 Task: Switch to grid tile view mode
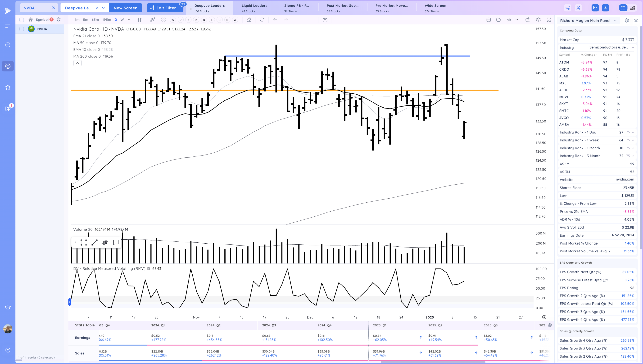[633, 8]
